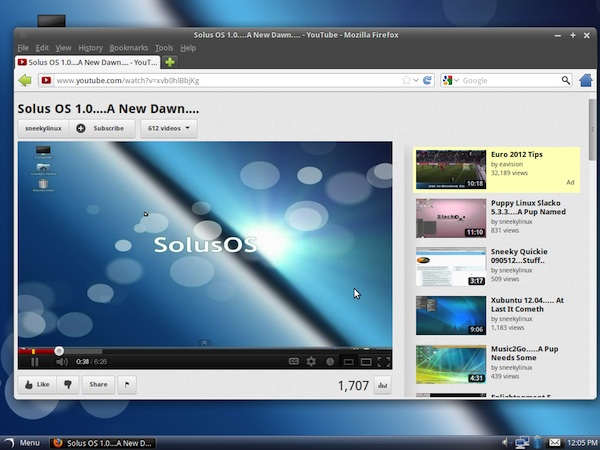Open the View menu

point(63,48)
